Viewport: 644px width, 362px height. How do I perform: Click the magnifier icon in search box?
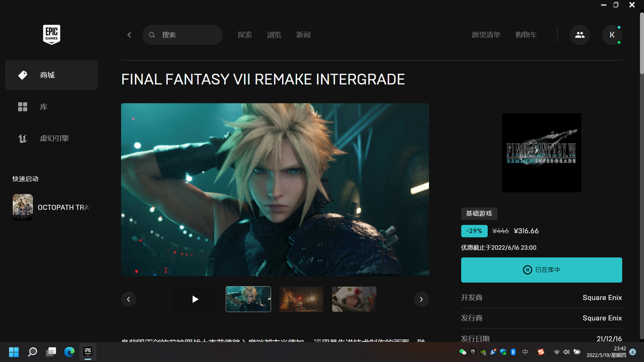click(152, 35)
